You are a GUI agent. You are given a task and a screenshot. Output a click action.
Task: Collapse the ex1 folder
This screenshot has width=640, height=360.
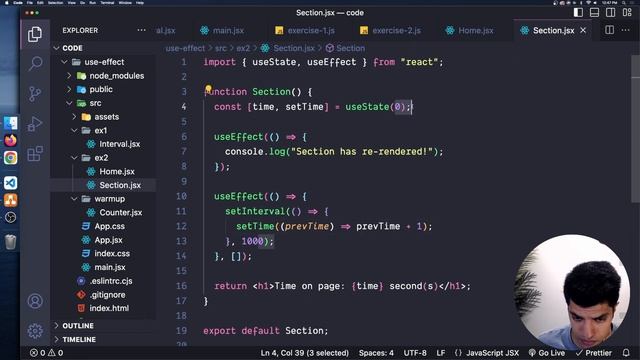(x=74, y=131)
